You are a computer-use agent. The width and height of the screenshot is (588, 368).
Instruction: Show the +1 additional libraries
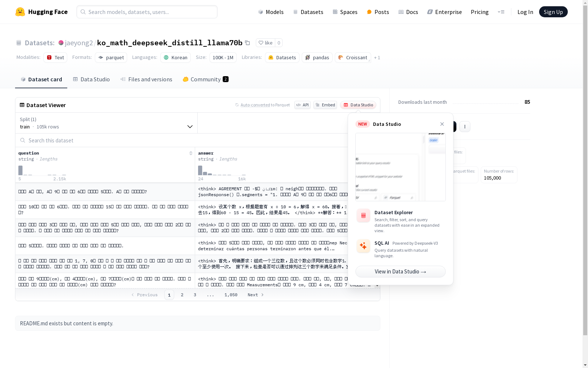[377, 57]
